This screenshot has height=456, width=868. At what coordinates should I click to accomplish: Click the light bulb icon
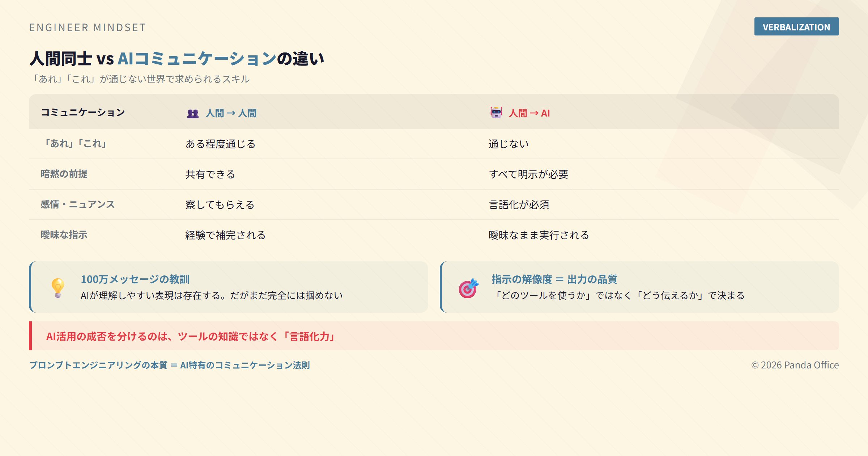(x=58, y=288)
